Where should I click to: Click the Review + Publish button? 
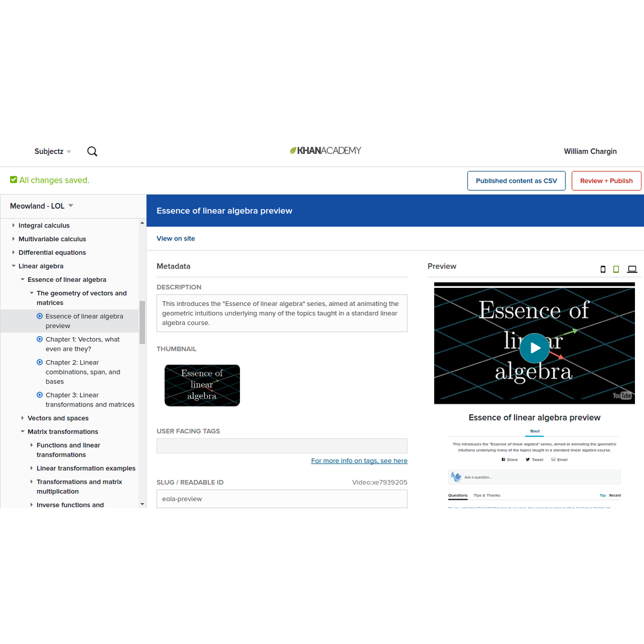coord(606,181)
